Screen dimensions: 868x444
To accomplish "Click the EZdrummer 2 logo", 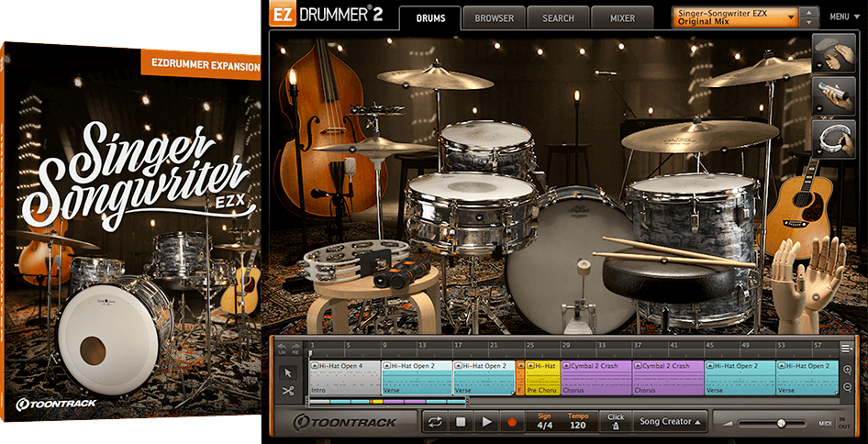I will click(328, 15).
